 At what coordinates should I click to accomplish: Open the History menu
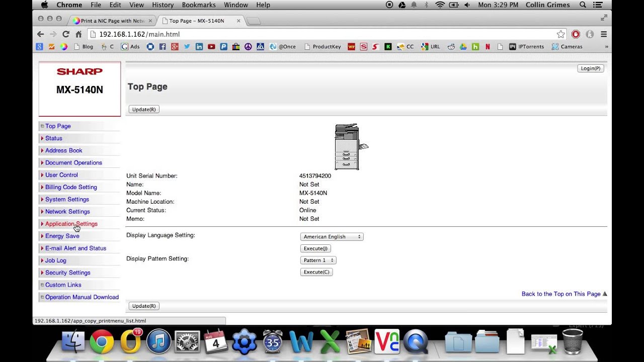(x=163, y=5)
